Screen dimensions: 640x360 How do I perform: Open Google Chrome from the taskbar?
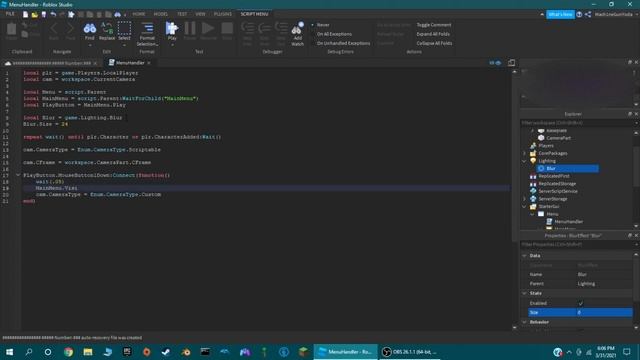68,352
